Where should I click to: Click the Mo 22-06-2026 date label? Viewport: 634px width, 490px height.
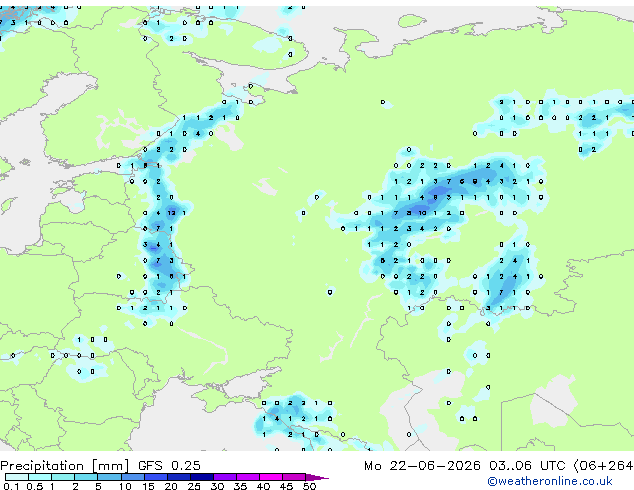click(422, 466)
